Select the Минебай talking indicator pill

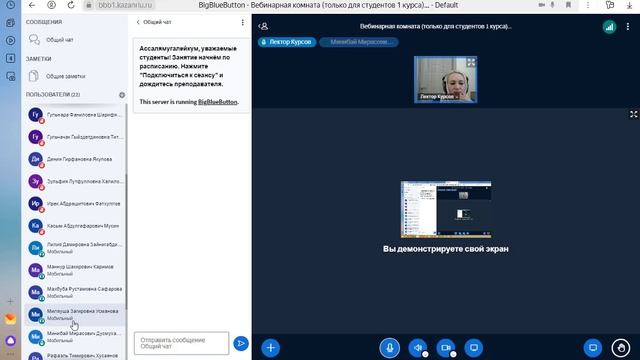click(x=359, y=42)
